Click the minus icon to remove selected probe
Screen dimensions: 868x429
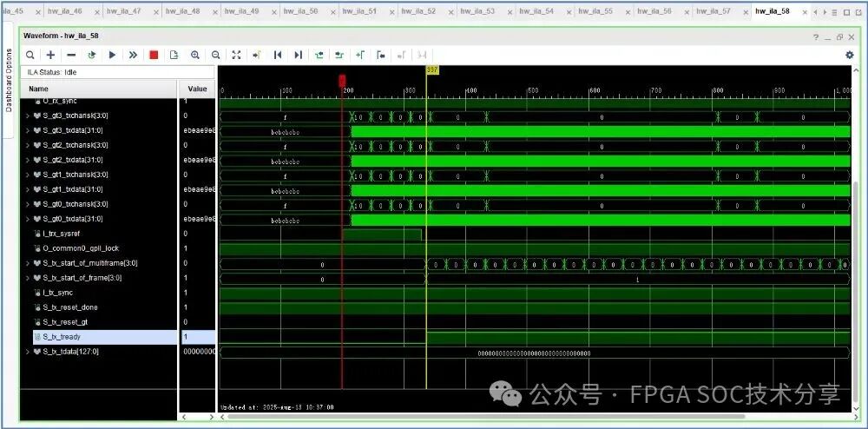[x=71, y=55]
